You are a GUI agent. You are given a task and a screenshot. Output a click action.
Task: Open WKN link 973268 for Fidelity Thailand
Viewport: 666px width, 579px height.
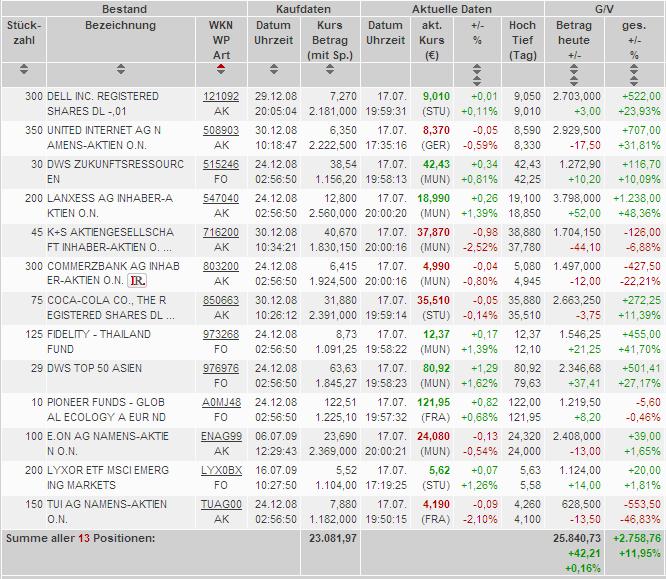(x=221, y=334)
